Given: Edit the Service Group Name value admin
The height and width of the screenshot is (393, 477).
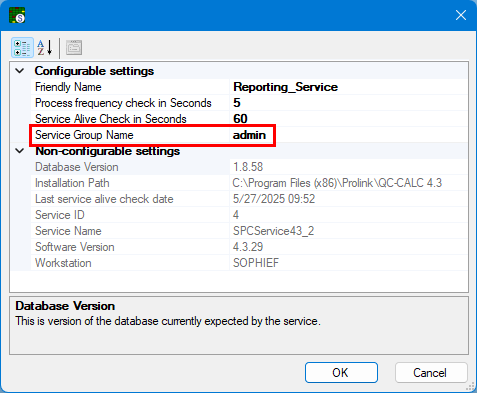Looking at the screenshot, I should [x=349, y=135].
